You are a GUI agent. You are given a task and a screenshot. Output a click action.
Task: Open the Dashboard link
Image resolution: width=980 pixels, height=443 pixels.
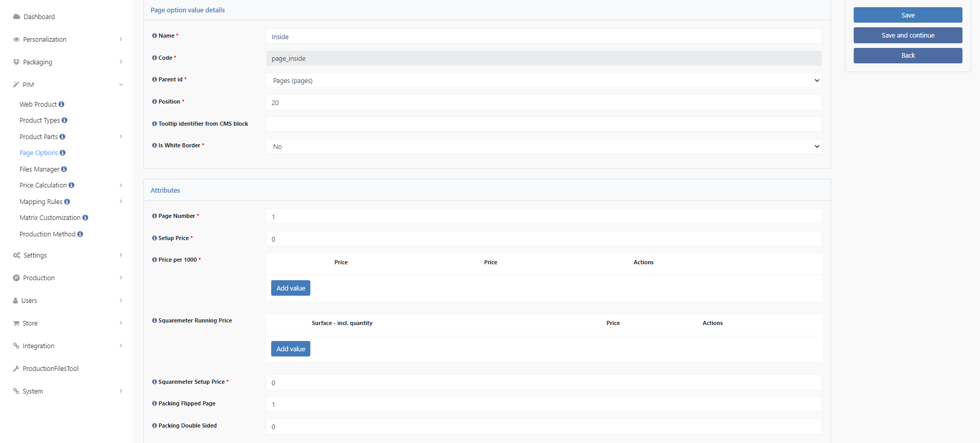pos(39,16)
